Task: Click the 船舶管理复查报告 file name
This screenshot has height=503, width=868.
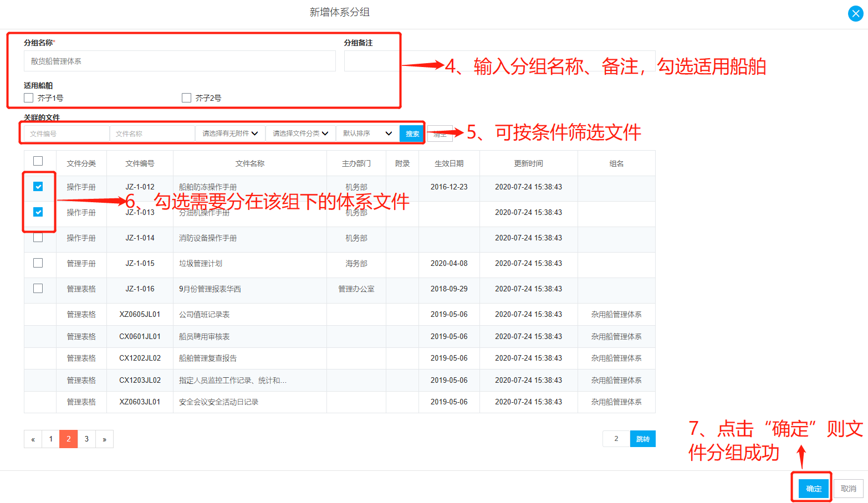Action: [208, 358]
